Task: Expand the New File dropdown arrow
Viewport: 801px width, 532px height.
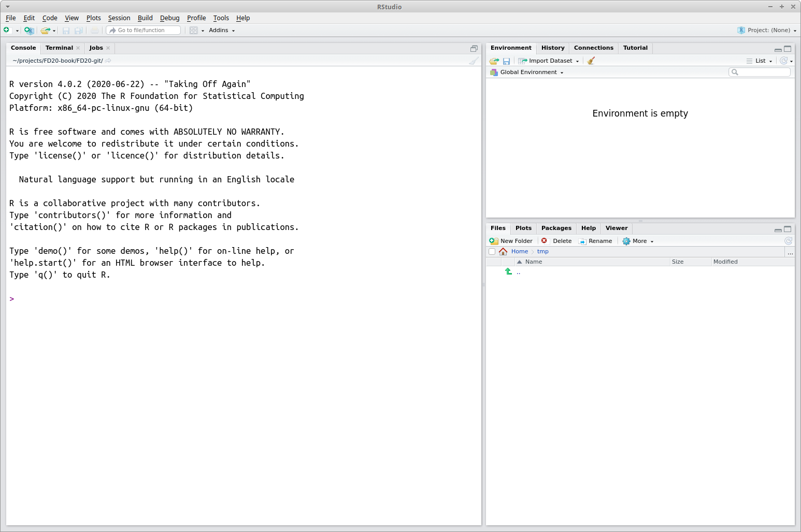Action: point(17,31)
